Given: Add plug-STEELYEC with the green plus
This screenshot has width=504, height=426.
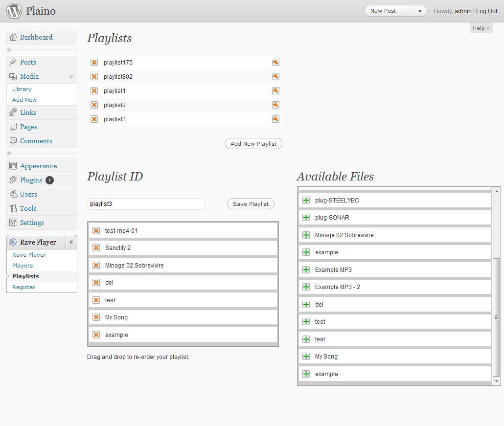Looking at the screenshot, I should click(306, 200).
